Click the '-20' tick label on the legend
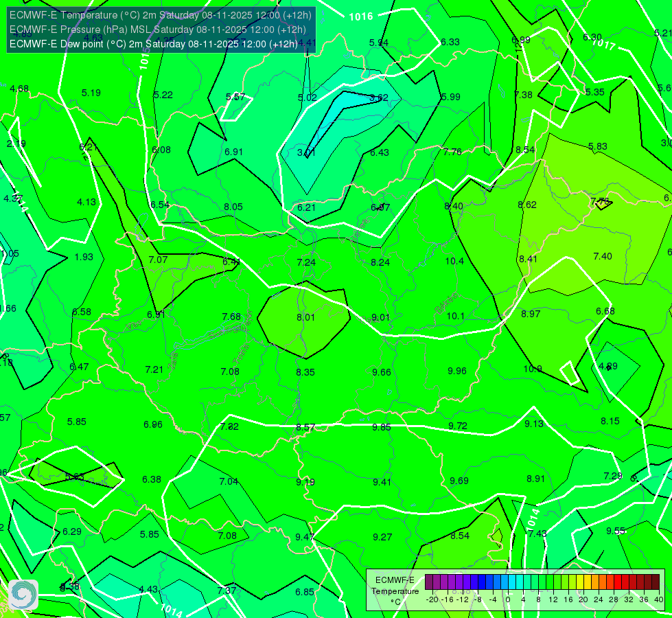The image size is (672, 618). point(432,599)
